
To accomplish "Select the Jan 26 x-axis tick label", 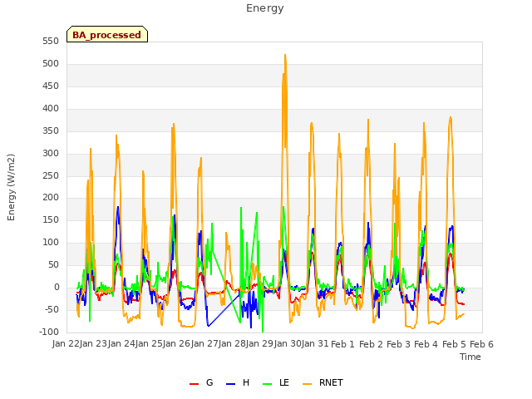I will click(176, 344).
